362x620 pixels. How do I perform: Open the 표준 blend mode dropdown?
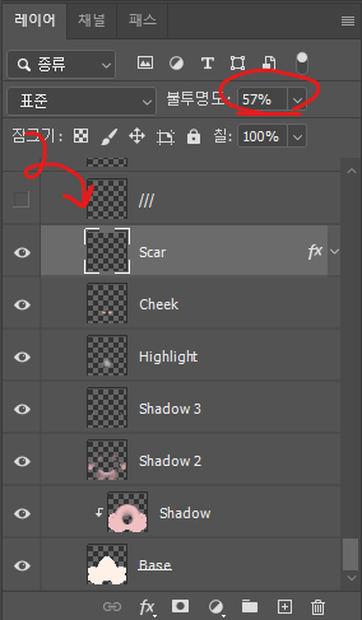point(81,101)
